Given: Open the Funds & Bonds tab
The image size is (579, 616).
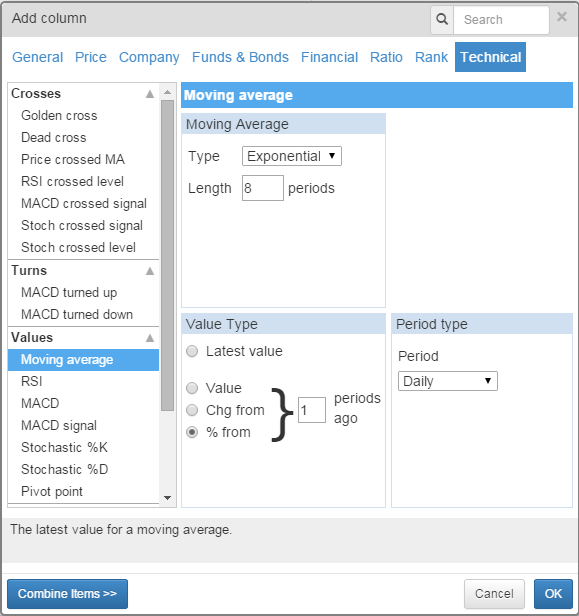Looking at the screenshot, I should point(240,57).
